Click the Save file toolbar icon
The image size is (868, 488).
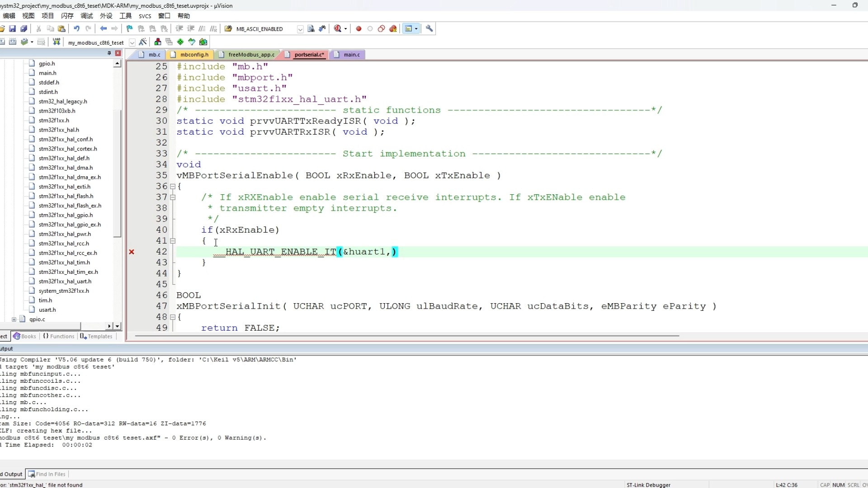point(12,29)
